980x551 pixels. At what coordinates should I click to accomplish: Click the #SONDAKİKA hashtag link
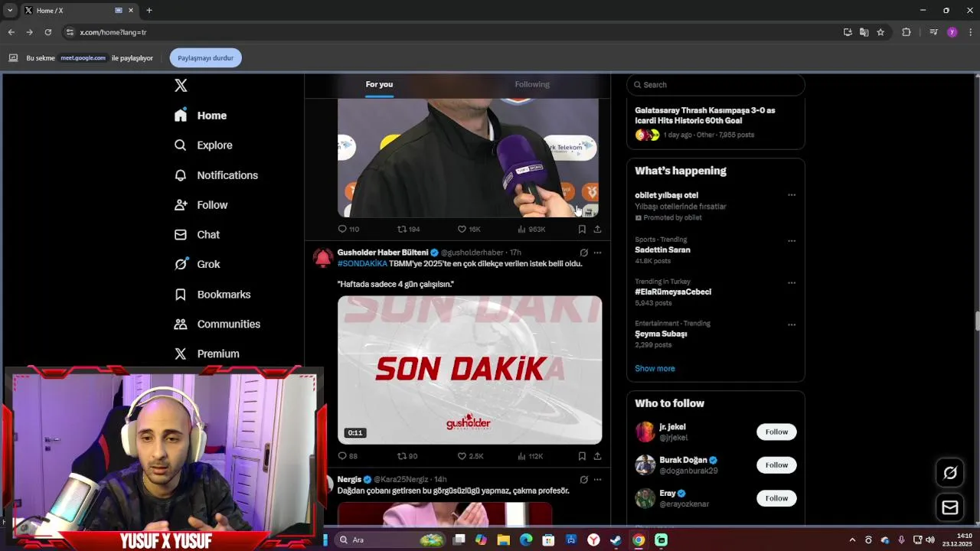click(x=362, y=264)
